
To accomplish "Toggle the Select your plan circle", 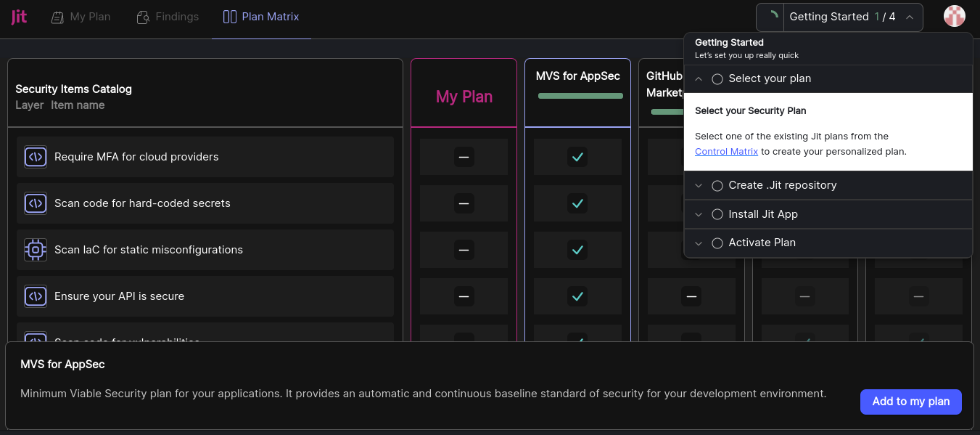I will pyautogui.click(x=717, y=79).
